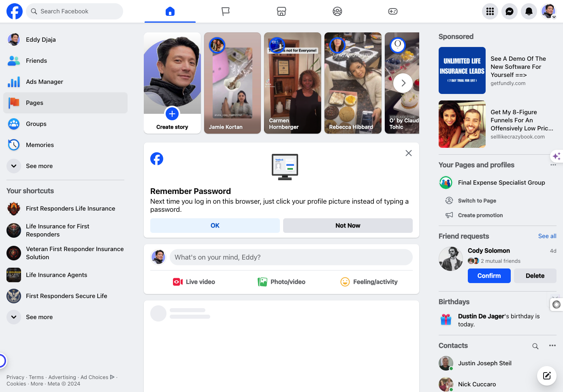Click the What's on your mind field
The width and height of the screenshot is (563, 392).
(x=291, y=257)
